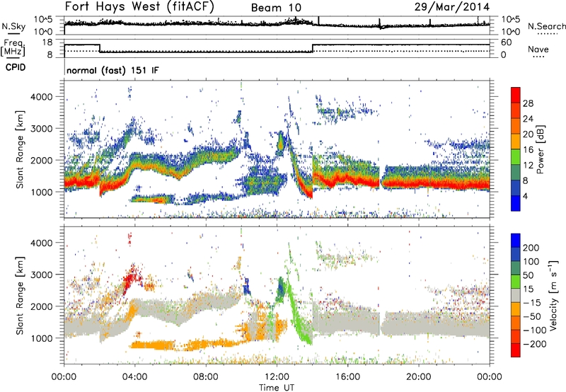Click the "04:00" time tick label

[x=135, y=377]
